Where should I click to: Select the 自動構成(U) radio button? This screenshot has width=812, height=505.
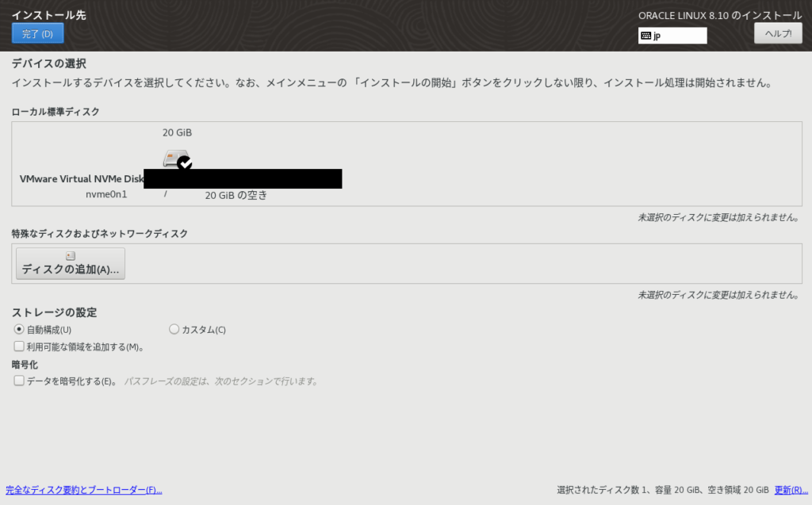point(18,330)
